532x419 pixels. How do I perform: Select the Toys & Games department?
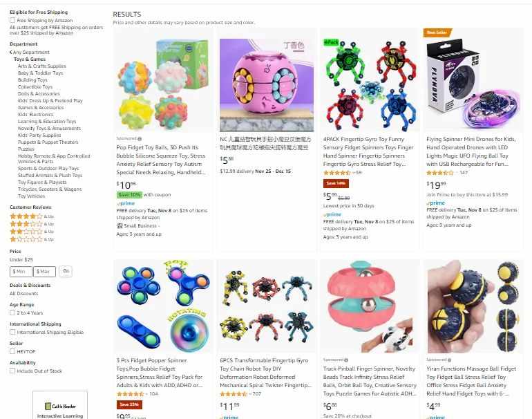tap(30, 59)
